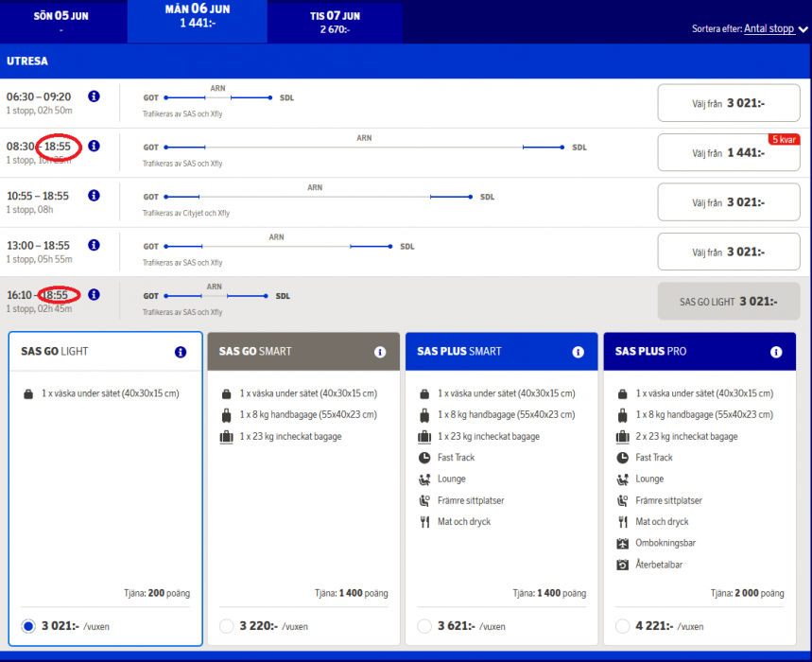Image resolution: width=812 pixels, height=662 pixels.
Task: Choose the 4 221:- SAS PLUS PRO radio button
Action: point(622,626)
